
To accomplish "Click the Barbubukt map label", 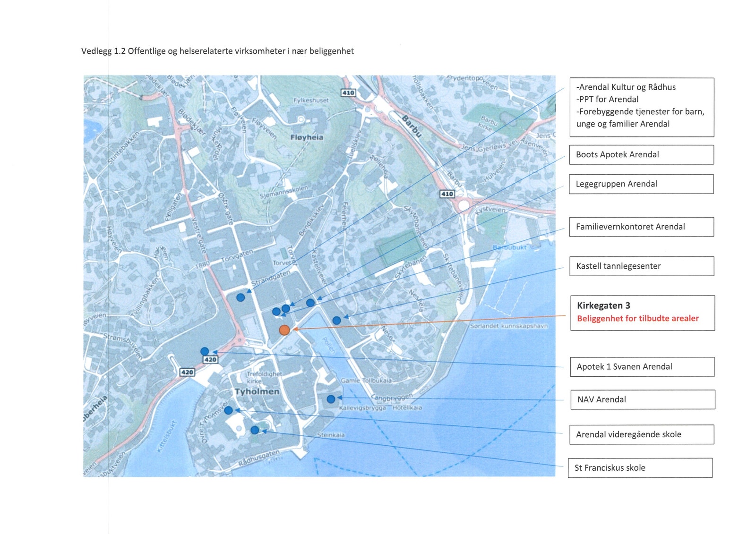I will point(509,247).
